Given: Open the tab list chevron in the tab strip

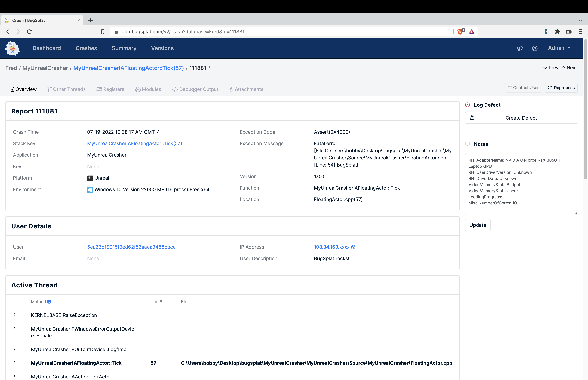Looking at the screenshot, I should pos(580,20).
